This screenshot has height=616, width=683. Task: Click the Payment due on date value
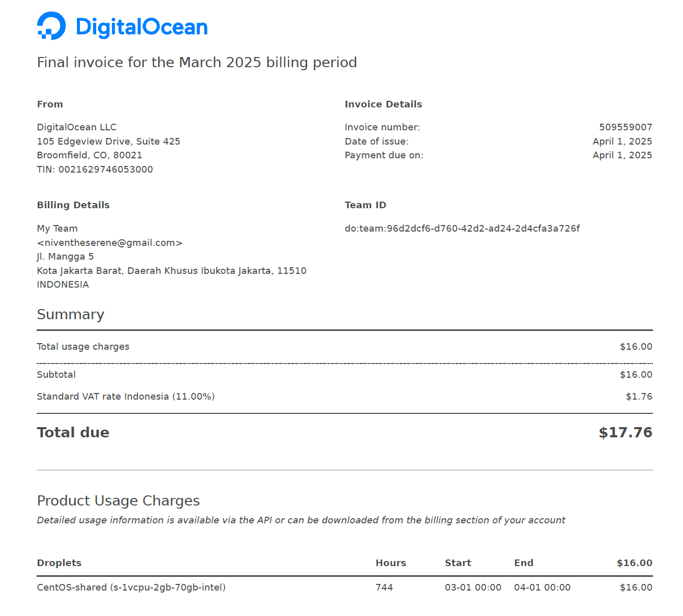622,155
